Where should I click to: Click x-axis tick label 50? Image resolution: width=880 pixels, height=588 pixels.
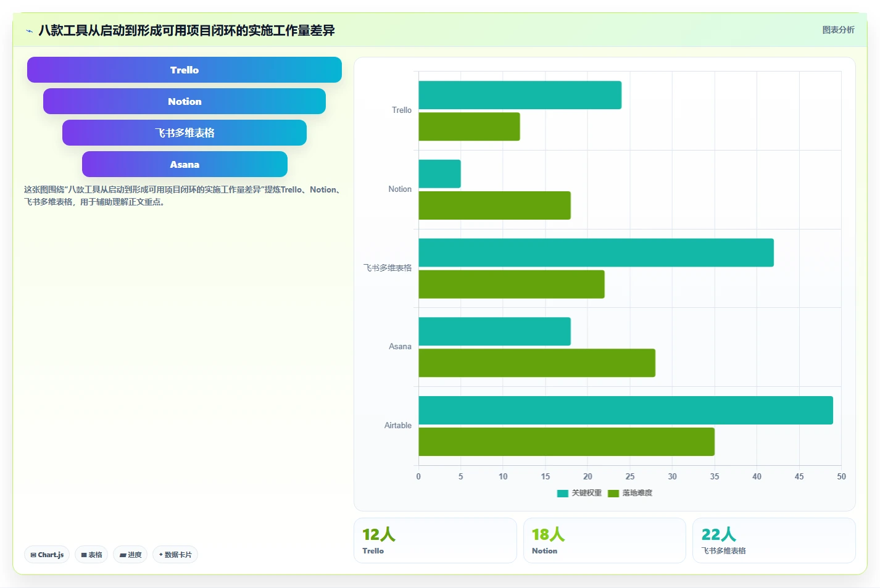coord(841,476)
